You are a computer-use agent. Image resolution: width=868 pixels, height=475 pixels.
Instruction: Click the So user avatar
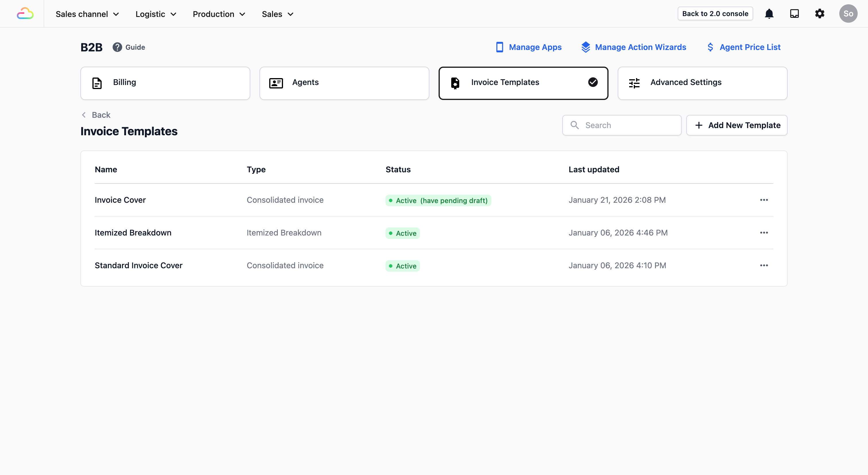pos(848,14)
